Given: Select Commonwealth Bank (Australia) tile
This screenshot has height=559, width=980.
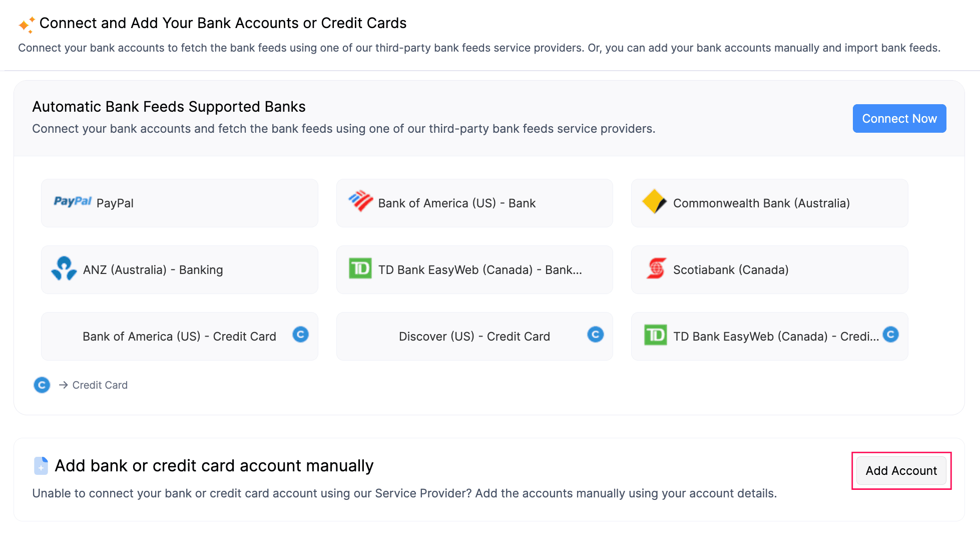Looking at the screenshot, I should [x=770, y=203].
